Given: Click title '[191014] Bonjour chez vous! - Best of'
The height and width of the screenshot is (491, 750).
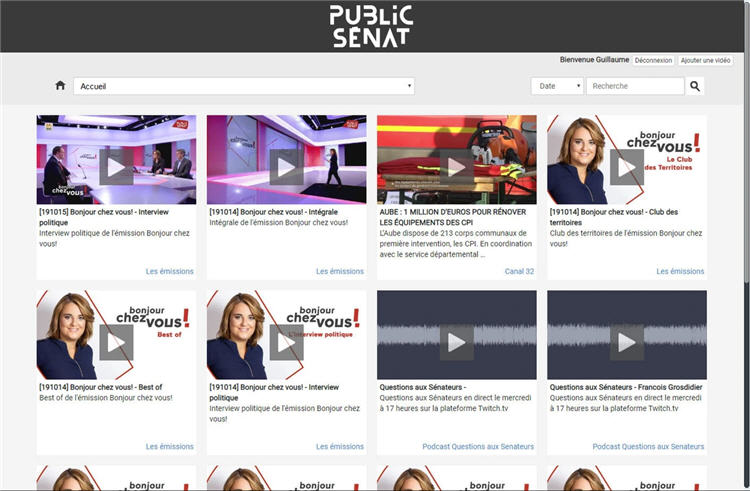Looking at the screenshot, I should pyautogui.click(x=100, y=387).
